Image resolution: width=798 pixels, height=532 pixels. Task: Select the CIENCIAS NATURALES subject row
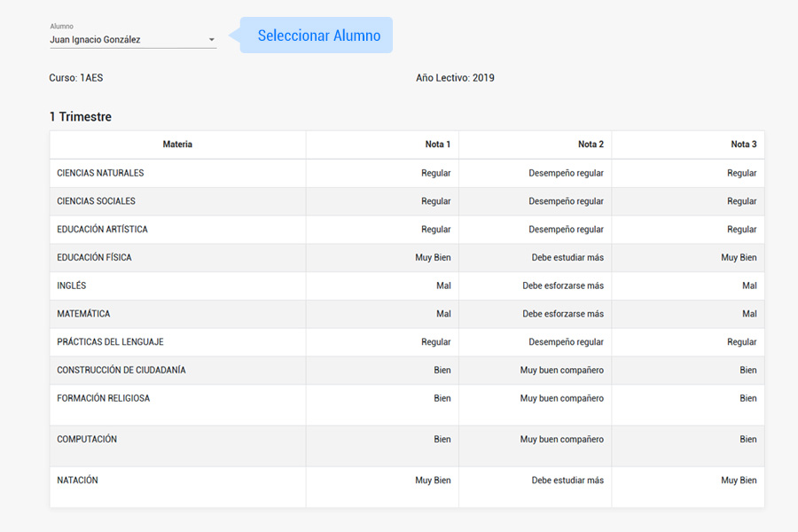tap(100, 173)
